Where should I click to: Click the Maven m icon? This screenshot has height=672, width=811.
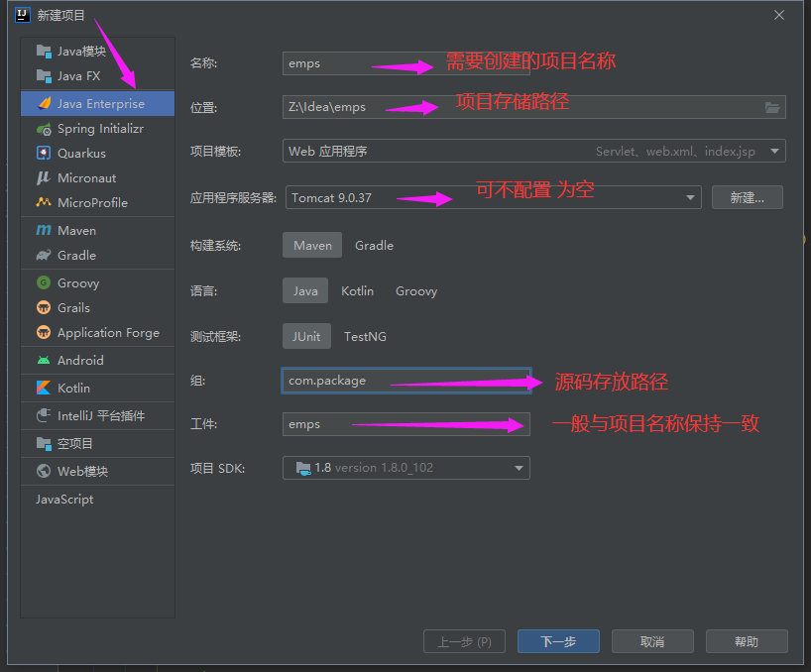[44, 230]
